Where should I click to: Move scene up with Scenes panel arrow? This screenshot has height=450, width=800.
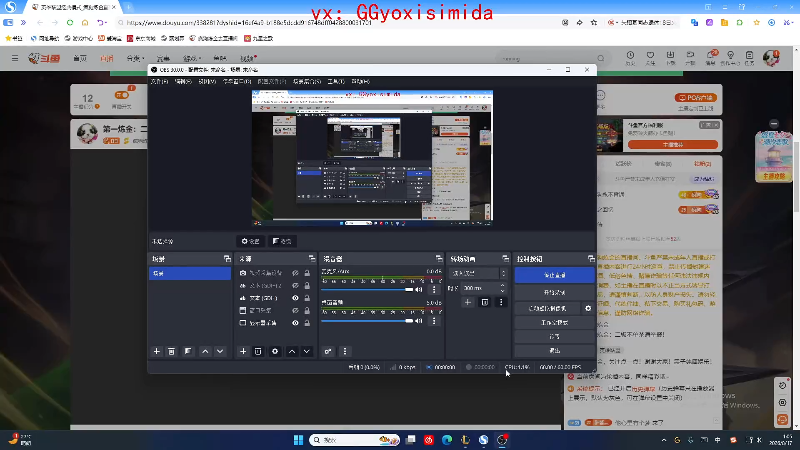point(205,352)
